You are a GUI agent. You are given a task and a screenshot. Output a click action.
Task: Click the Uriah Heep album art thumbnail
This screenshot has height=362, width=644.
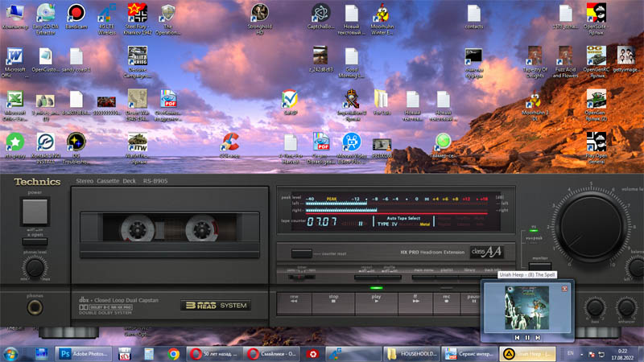click(526, 308)
